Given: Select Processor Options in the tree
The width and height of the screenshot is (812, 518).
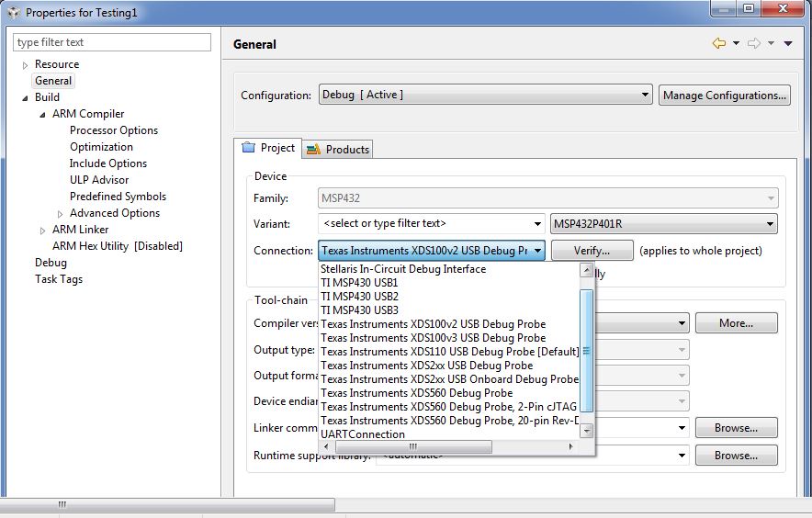Looking at the screenshot, I should pos(114,130).
